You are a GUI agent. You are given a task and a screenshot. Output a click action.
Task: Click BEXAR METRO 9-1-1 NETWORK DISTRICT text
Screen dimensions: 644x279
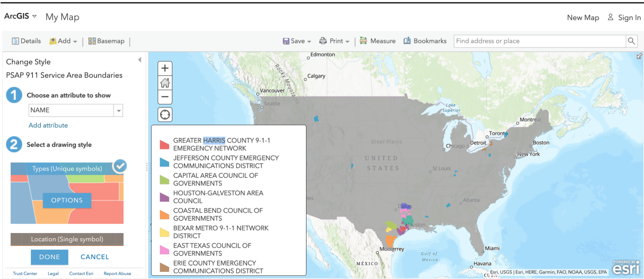point(221,232)
